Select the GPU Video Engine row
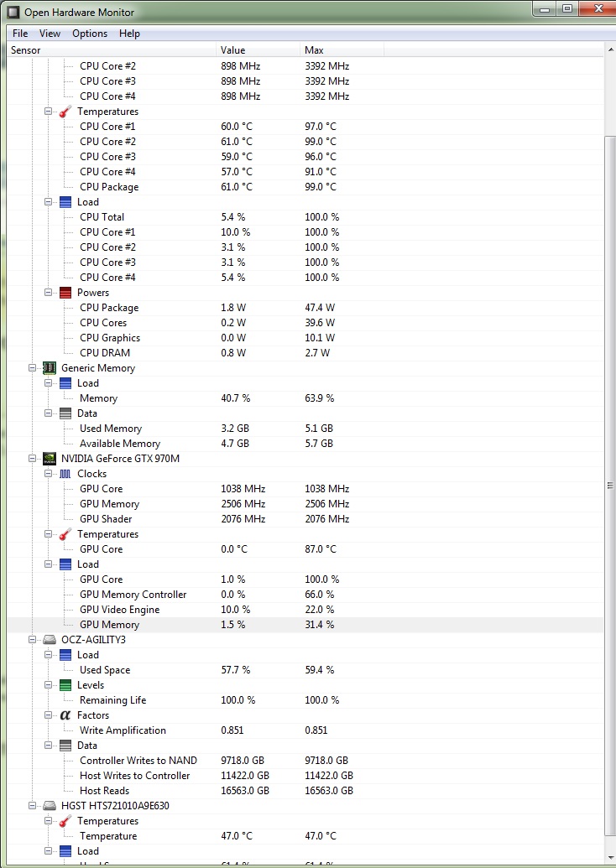This screenshot has width=616, height=868. pyautogui.click(x=305, y=610)
